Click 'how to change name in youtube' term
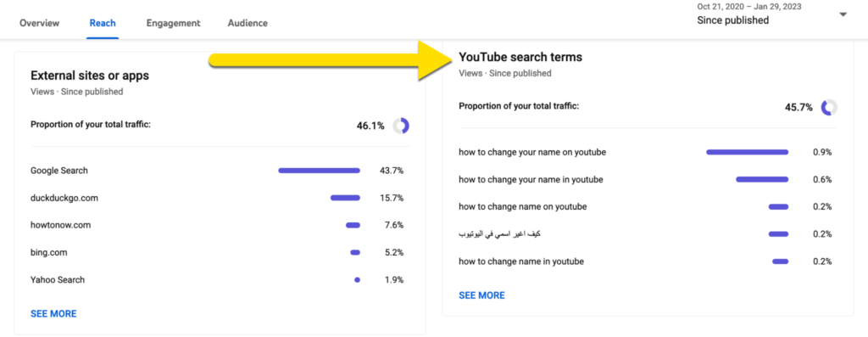Viewport: 868px width, 337px height. click(x=521, y=261)
